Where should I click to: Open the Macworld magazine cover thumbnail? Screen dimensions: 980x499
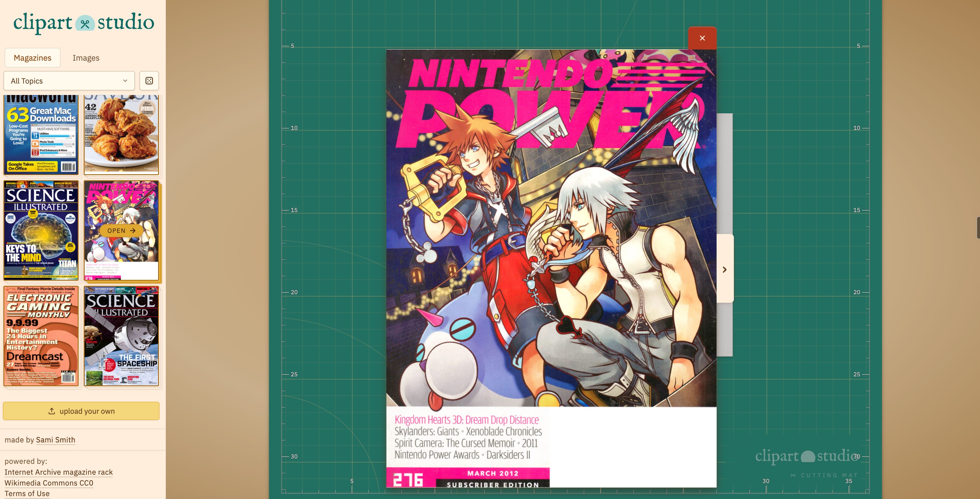tap(41, 135)
